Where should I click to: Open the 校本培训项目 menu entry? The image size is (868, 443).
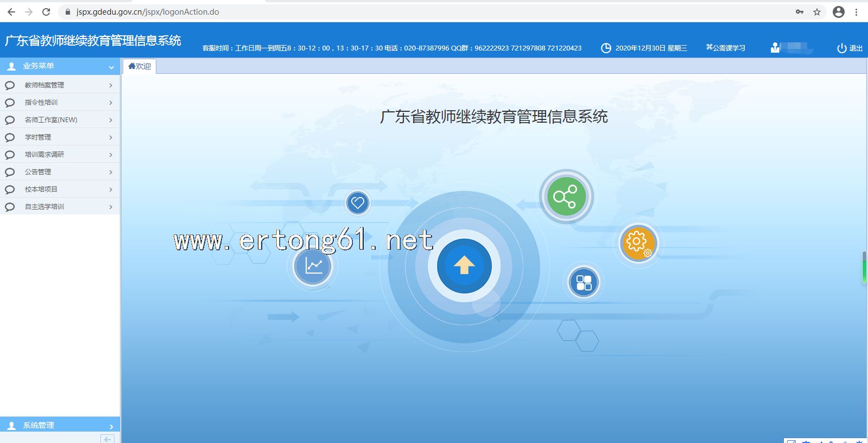click(60, 189)
